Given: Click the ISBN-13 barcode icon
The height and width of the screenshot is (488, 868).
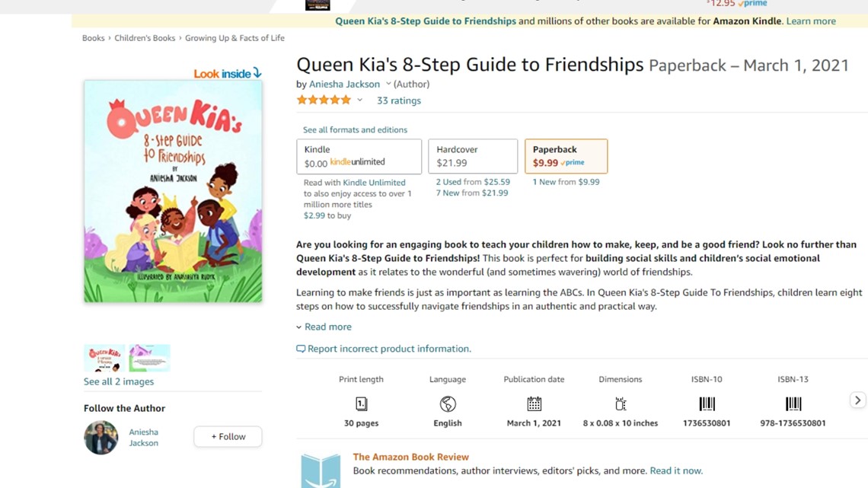Looking at the screenshot, I should pyautogui.click(x=793, y=403).
